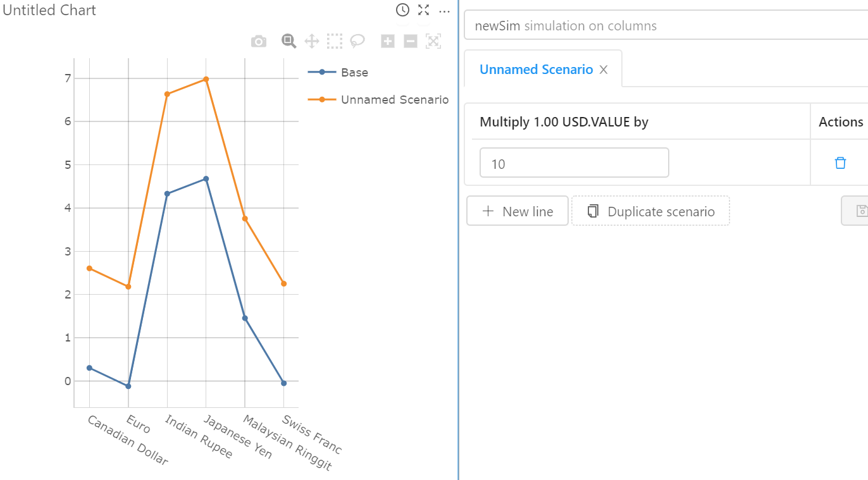Download the chart as a PNG image
The width and height of the screenshot is (868, 480).
coord(258,40)
